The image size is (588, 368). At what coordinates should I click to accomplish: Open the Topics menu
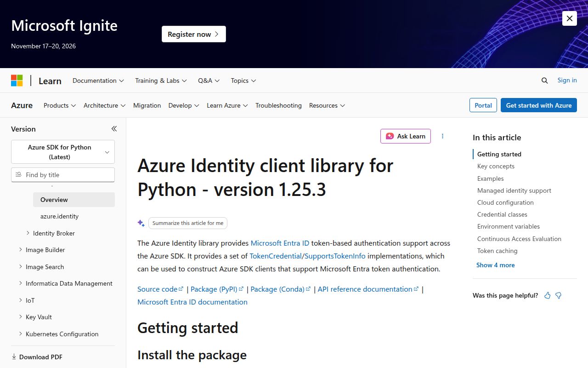pyautogui.click(x=243, y=80)
